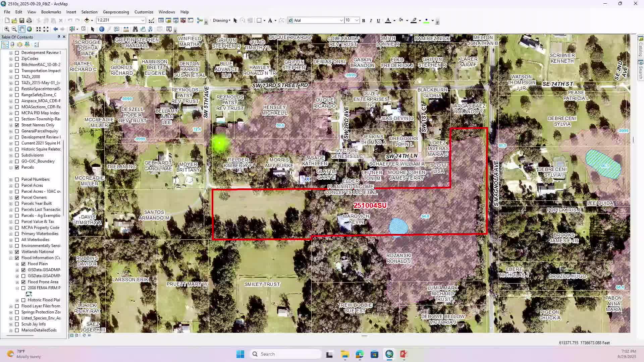Open the Geoprocessing menu
This screenshot has height=362, width=644.
tap(116, 12)
